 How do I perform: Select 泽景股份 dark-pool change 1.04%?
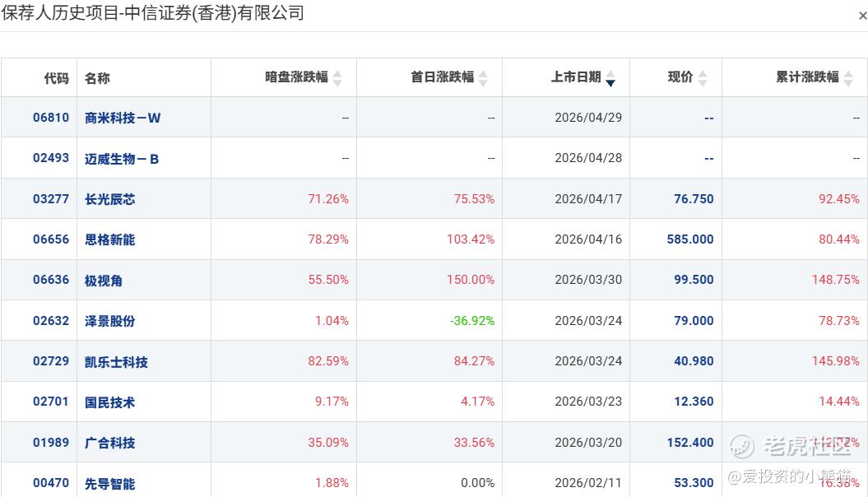[332, 320]
